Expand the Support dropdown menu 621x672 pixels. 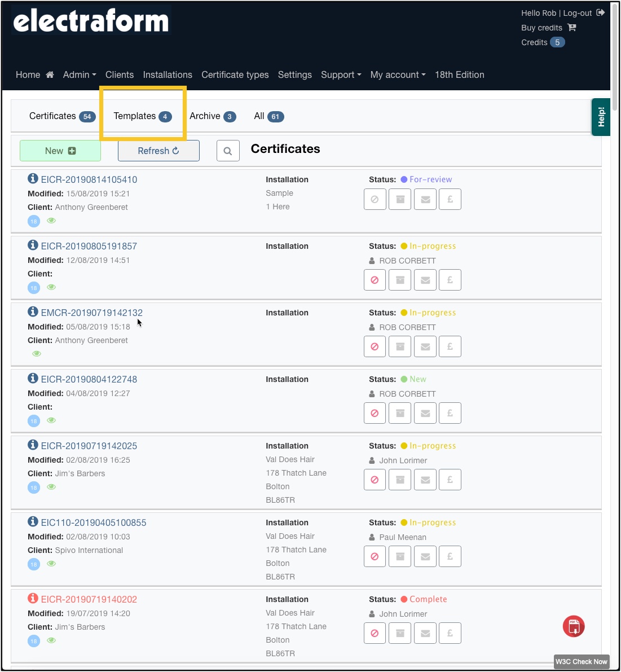coord(341,74)
